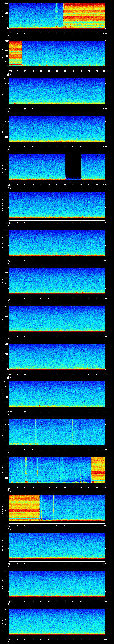Click the 21:00 end time label

(105, 260)
